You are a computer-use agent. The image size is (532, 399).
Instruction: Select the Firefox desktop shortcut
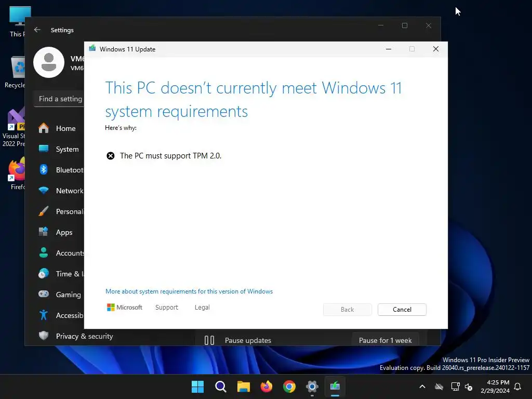[16, 174]
